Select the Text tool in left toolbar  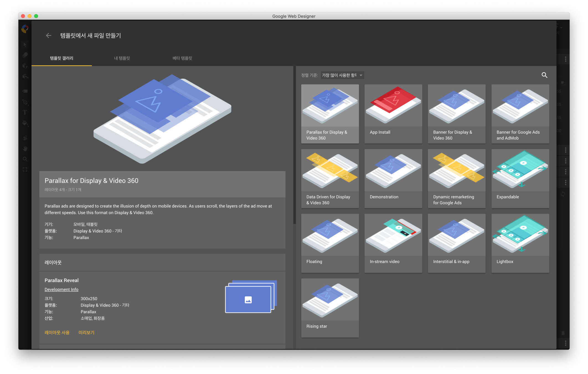click(x=25, y=112)
